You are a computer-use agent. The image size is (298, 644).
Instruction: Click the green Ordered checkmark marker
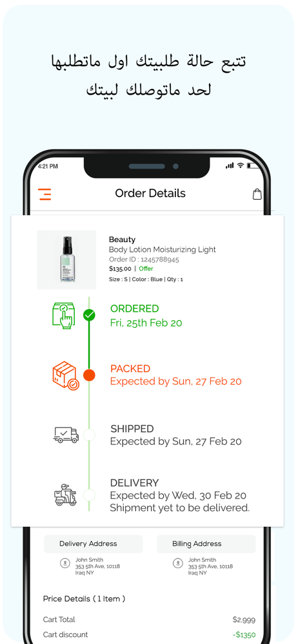89,316
